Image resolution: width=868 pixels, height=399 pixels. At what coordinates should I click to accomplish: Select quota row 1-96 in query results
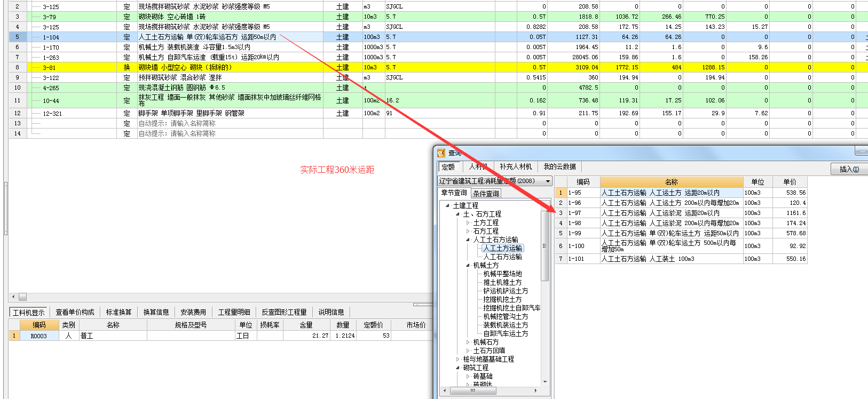pyautogui.click(x=681, y=203)
